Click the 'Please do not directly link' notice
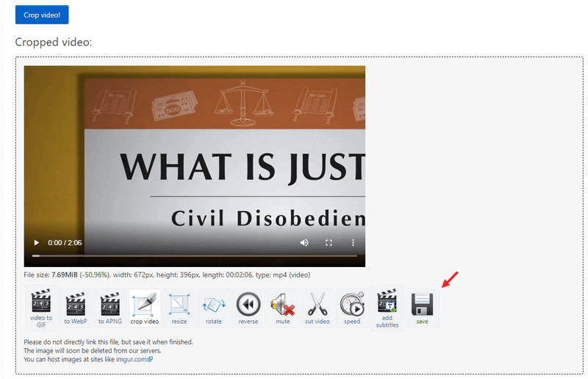Screen dimensions: 588x379 108,342
